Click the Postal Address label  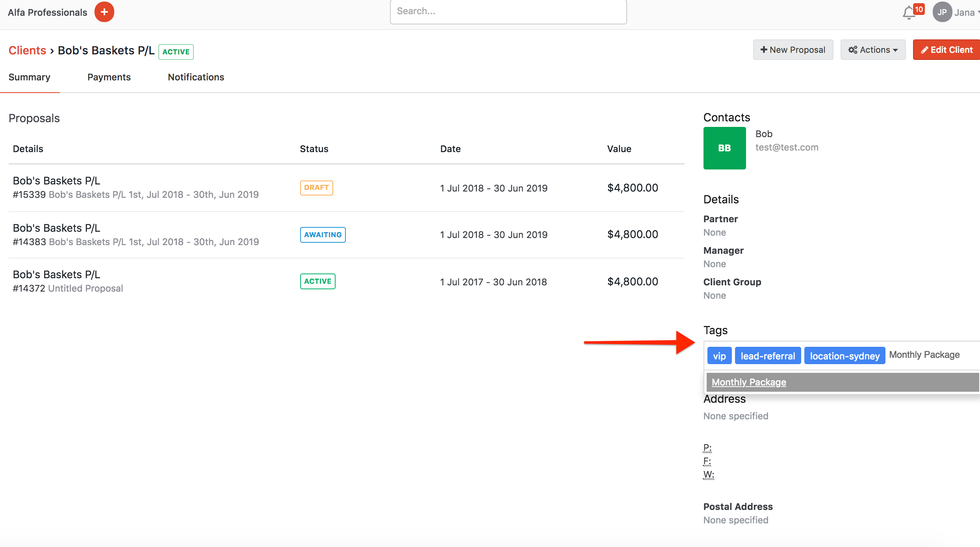pos(738,507)
